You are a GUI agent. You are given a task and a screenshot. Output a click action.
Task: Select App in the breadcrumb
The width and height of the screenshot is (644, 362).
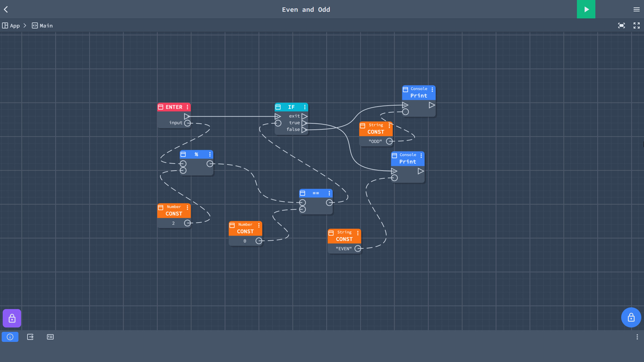click(11, 25)
